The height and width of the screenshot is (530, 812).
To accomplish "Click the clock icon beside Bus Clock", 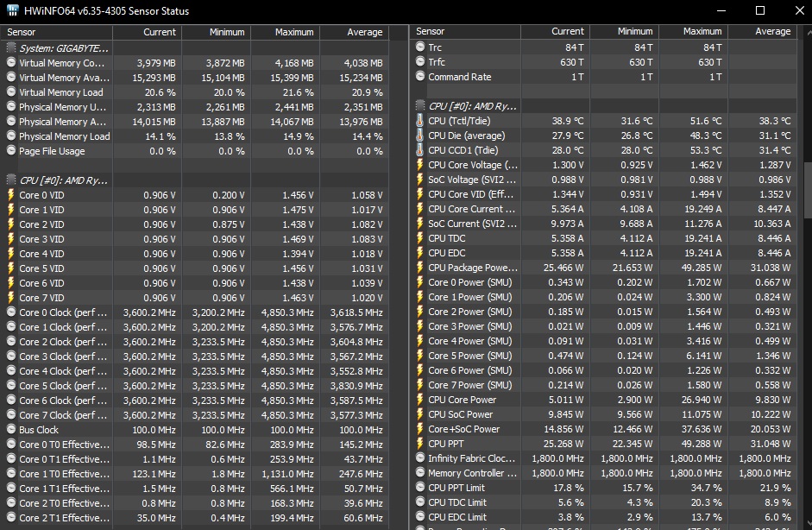I will coord(11,430).
